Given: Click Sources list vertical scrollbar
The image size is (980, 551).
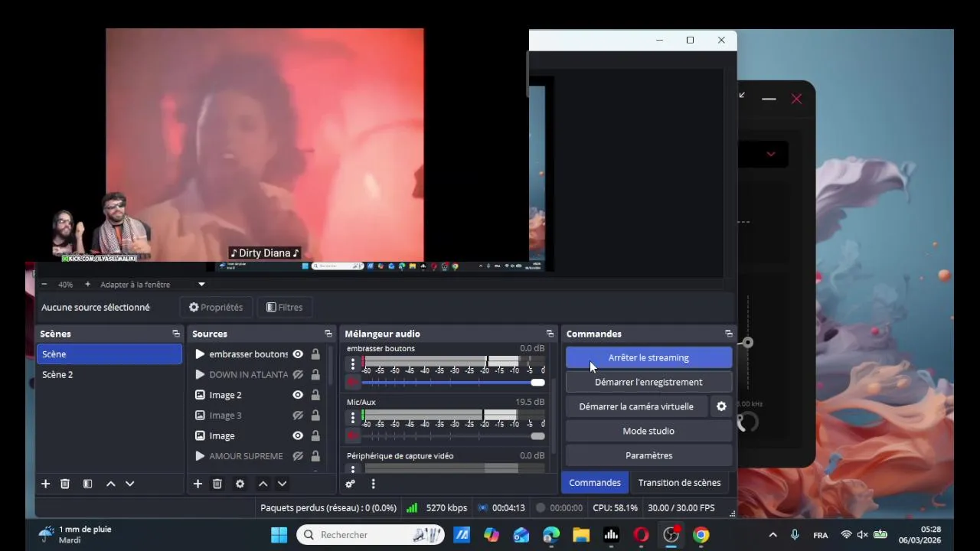Looking at the screenshot, I should click(331, 366).
